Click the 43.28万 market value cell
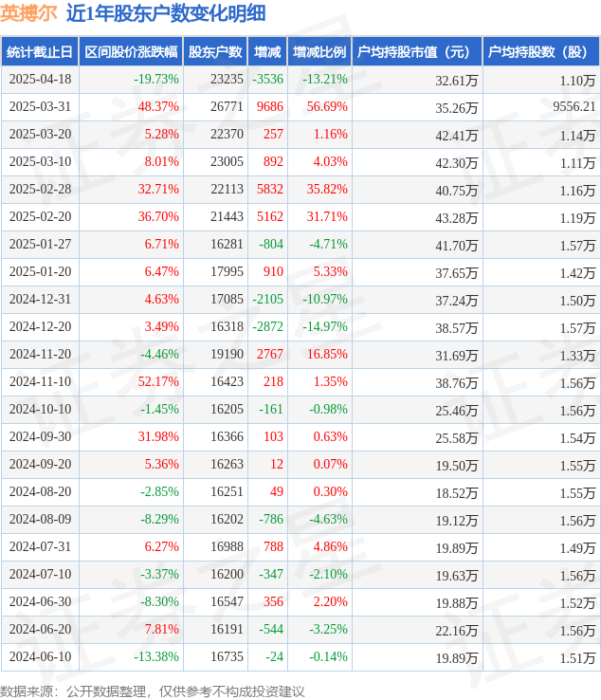The height and width of the screenshot is (700, 601). pyautogui.click(x=457, y=218)
